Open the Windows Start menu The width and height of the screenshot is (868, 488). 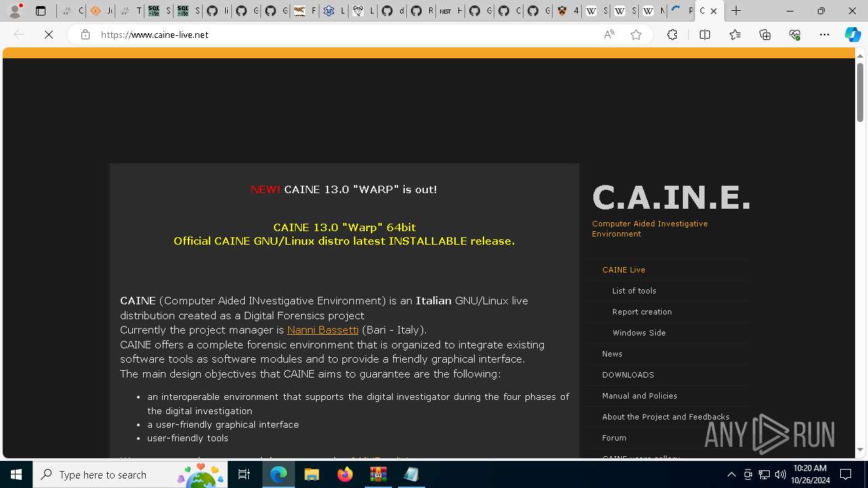pyautogui.click(x=16, y=474)
